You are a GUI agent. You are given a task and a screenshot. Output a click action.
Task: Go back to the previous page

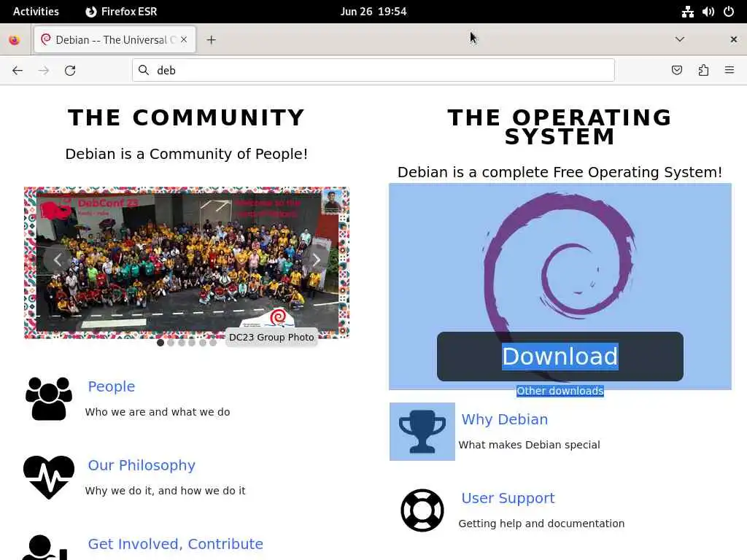18,71
